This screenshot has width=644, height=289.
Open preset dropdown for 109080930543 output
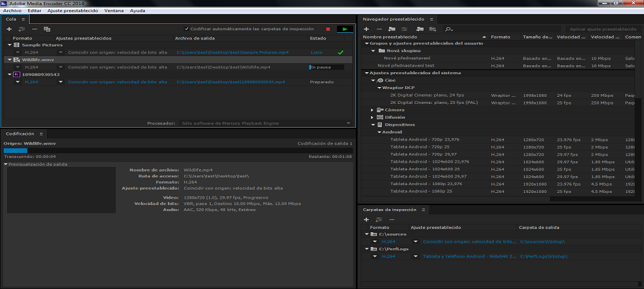point(61,82)
